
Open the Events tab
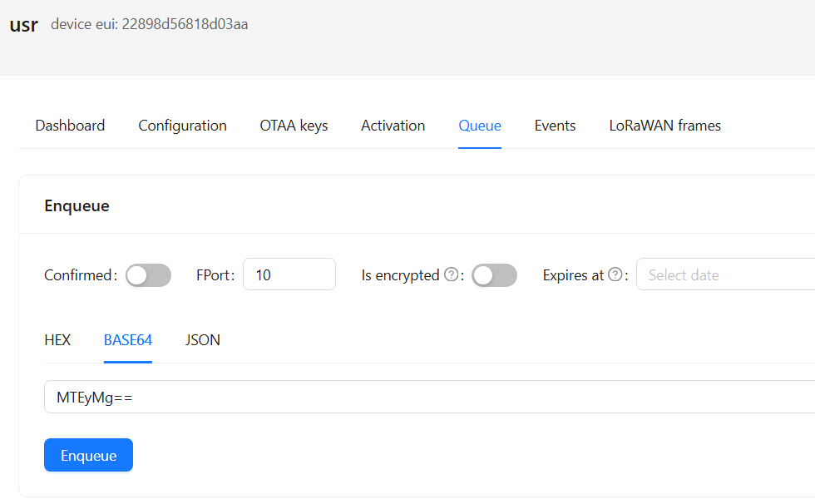coord(556,126)
